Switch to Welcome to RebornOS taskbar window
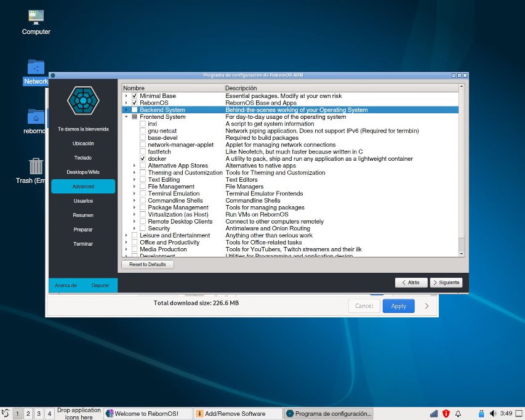Screen dimensions: 525x420 coord(148,414)
